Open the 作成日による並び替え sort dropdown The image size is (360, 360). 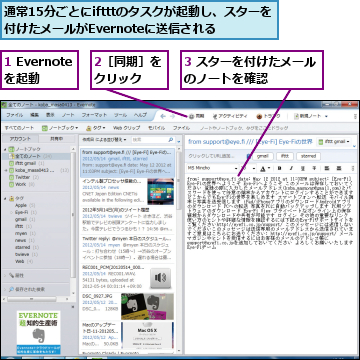(x=104, y=140)
